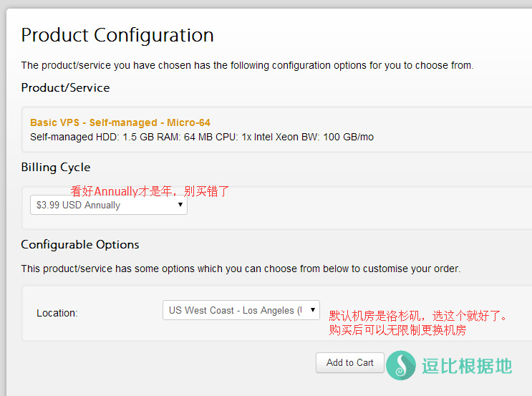Click the 逗比根据地 watermark text
This screenshot has height=396, width=532.
(x=466, y=365)
